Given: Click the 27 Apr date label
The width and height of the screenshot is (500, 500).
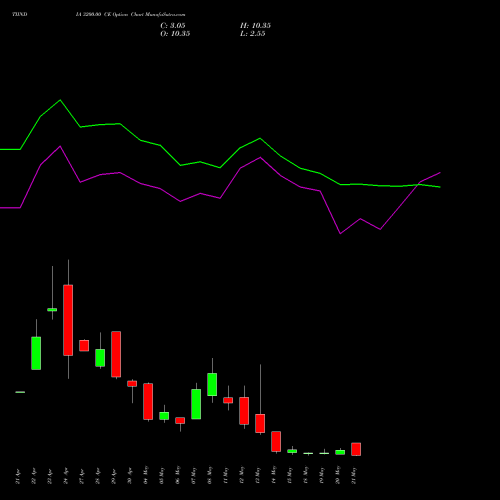Looking at the screenshot, I should tap(82, 476).
